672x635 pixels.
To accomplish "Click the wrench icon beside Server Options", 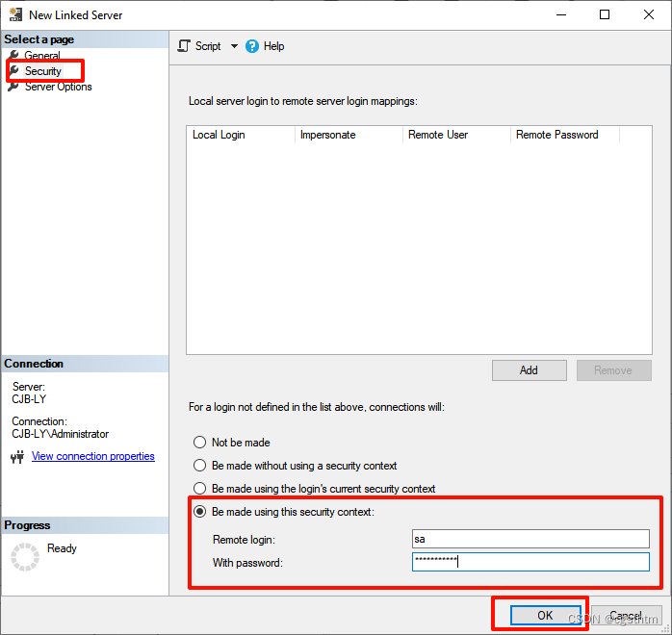I will (x=13, y=86).
